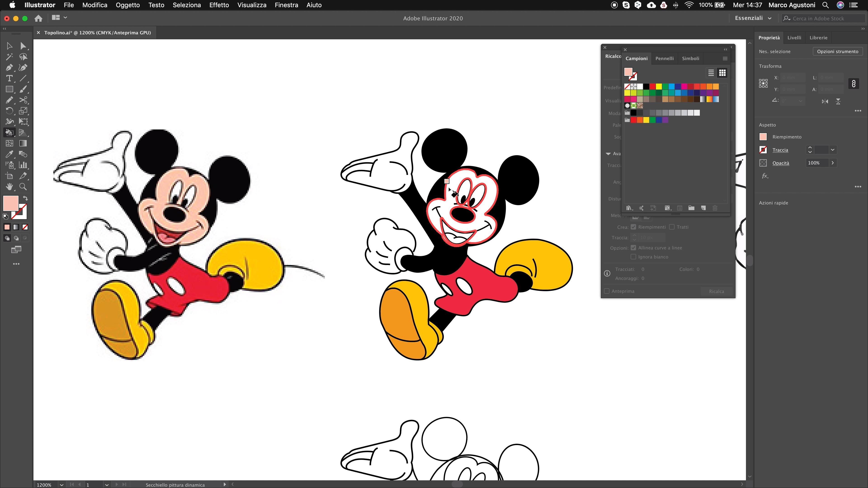Open the Traccia stroke options link
The width and height of the screenshot is (868, 488).
(780, 150)
